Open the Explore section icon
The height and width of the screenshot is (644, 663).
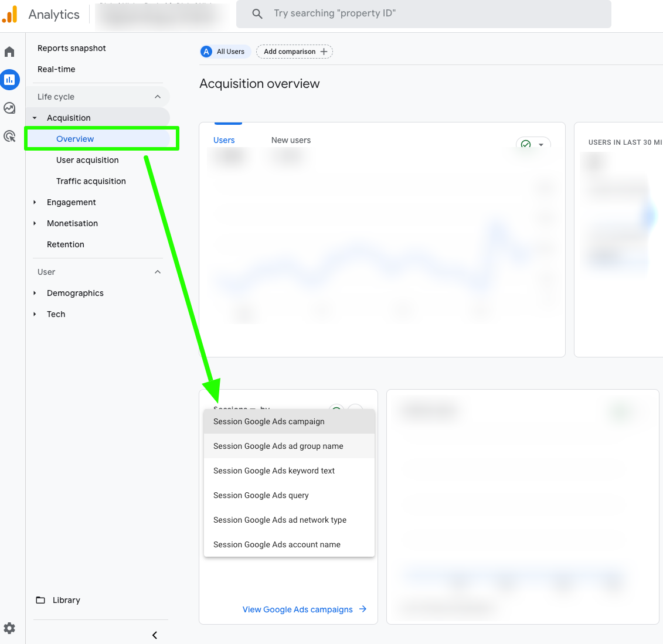[9, 108]
